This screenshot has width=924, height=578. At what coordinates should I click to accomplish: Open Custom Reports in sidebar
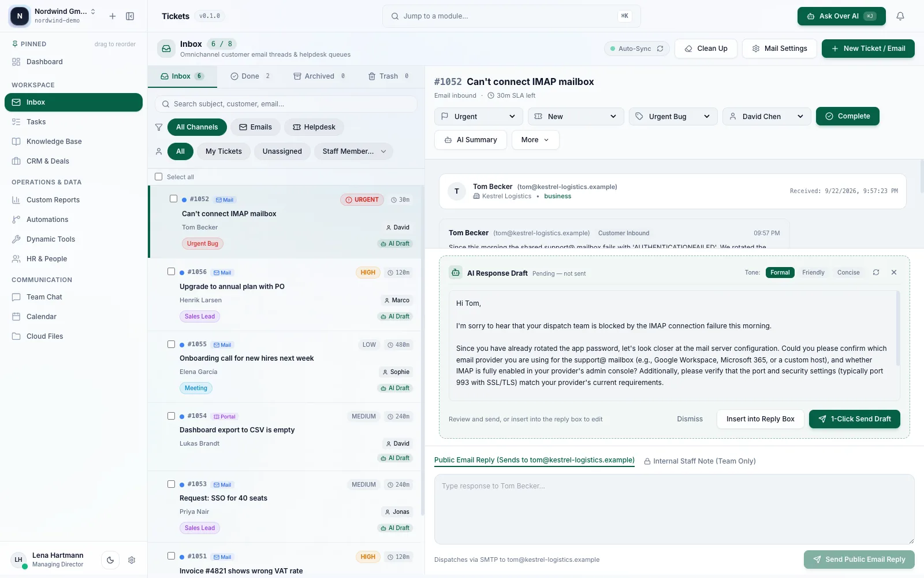74,200
